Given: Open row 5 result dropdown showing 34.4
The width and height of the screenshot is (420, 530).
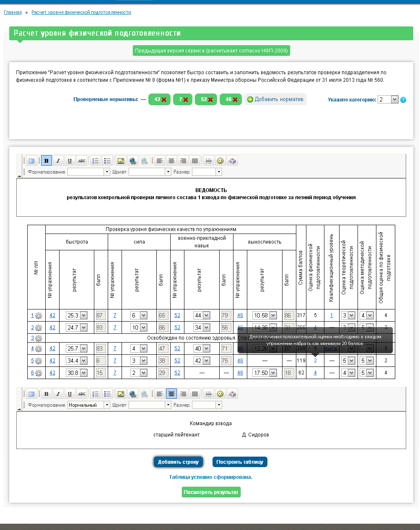Looking at the screenshot, I should point(77,361).
